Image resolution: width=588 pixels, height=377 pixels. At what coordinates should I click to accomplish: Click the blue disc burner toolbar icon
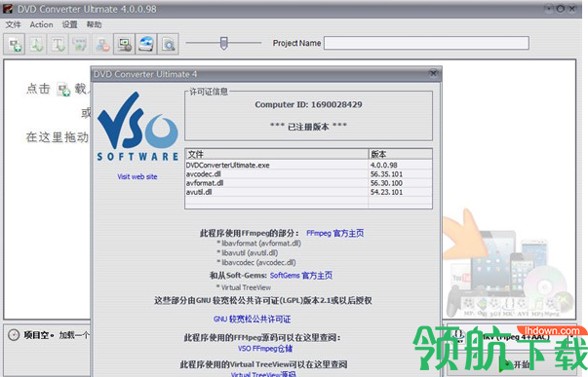pyautogui.click(x=146, y=44)
